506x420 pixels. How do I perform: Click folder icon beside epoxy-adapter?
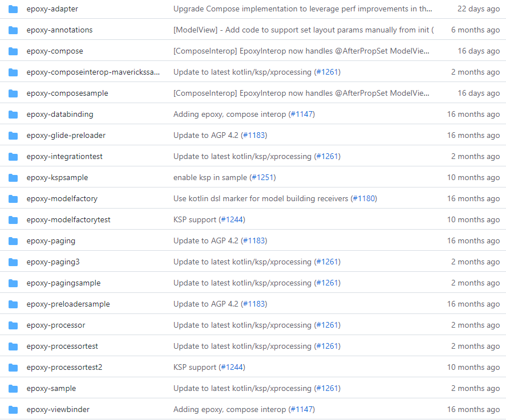click(13, 9)
